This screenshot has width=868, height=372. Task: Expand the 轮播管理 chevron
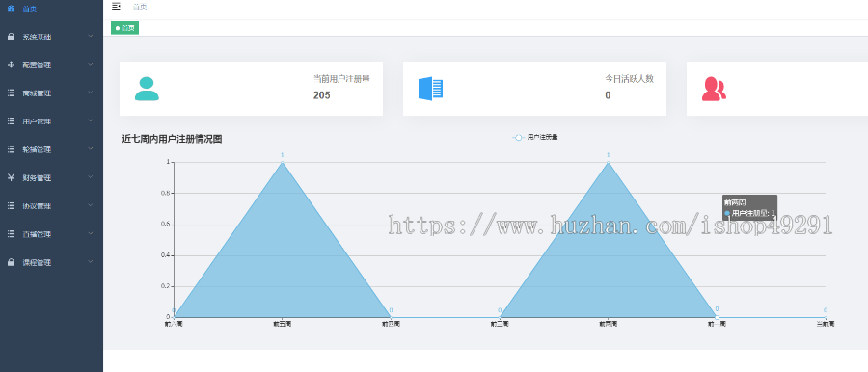click(x=91, y=149)
